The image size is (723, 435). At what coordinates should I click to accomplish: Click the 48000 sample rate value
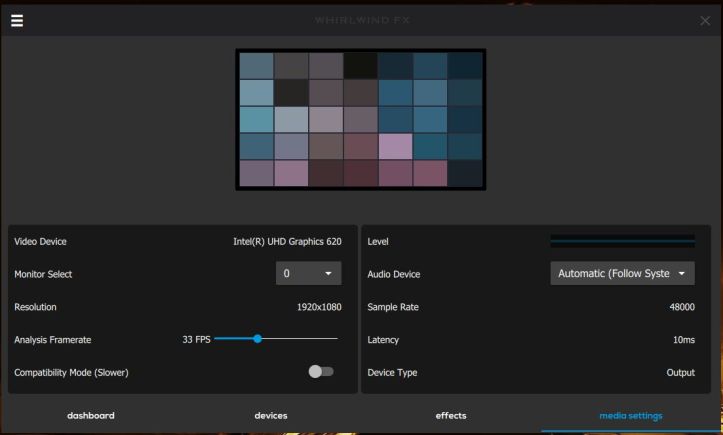(x=681, y=306)
